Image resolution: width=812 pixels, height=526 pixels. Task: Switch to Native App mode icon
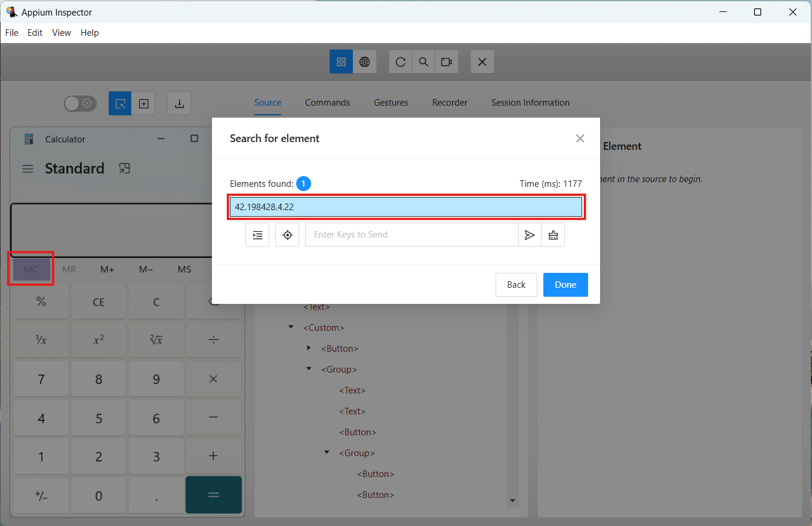click(341, 61)
